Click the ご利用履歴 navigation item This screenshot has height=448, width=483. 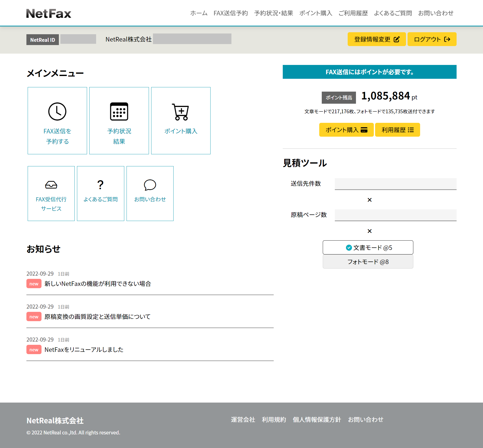click(353, 13)
